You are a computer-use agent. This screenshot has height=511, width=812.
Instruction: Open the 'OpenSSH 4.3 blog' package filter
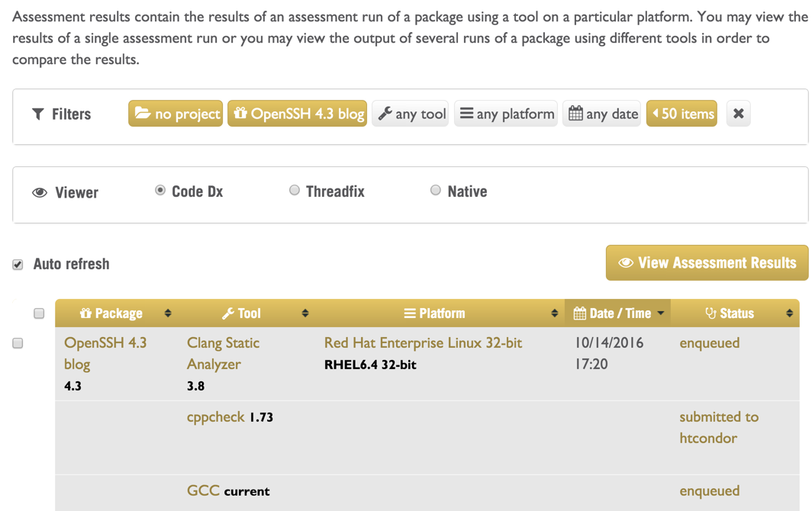tap(298, 114)
